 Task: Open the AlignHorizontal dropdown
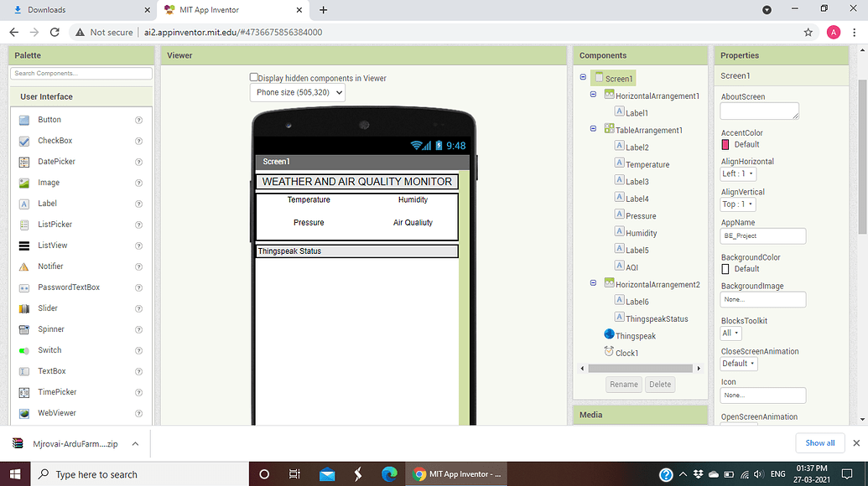tap(738, 174)
